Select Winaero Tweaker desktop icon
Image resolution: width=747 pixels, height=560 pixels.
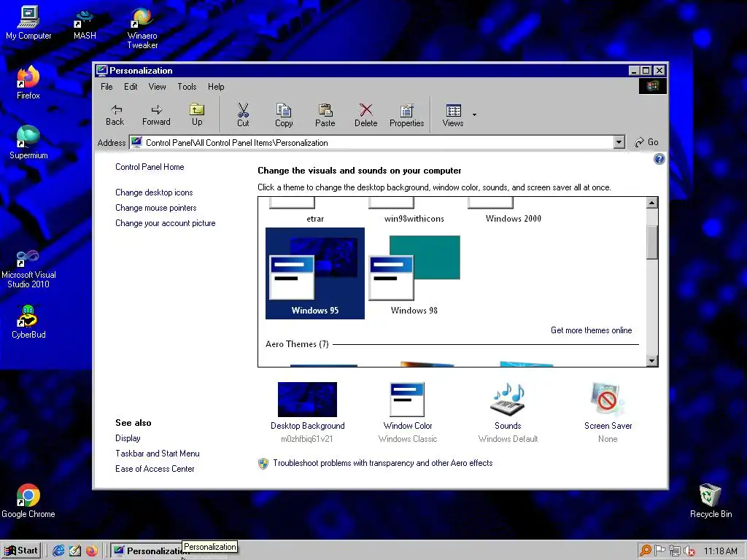coord(142,28)
